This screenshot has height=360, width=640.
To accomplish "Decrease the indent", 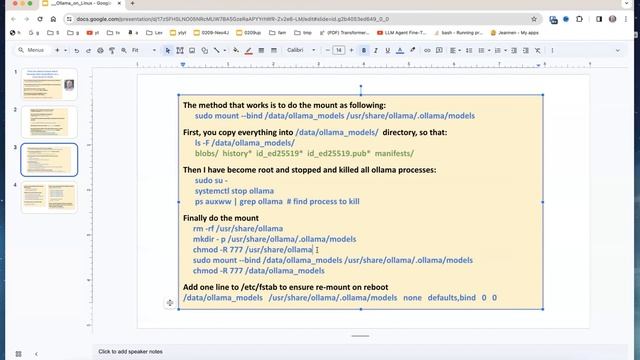I will 514,51.
